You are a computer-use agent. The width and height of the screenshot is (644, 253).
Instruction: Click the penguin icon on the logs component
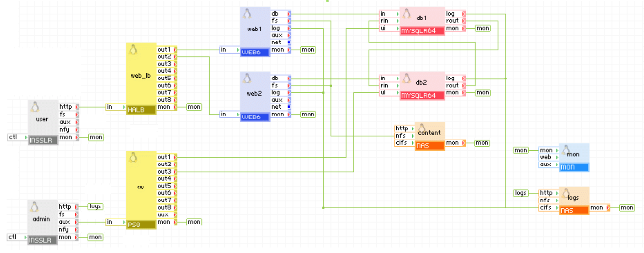coord(566,194)
